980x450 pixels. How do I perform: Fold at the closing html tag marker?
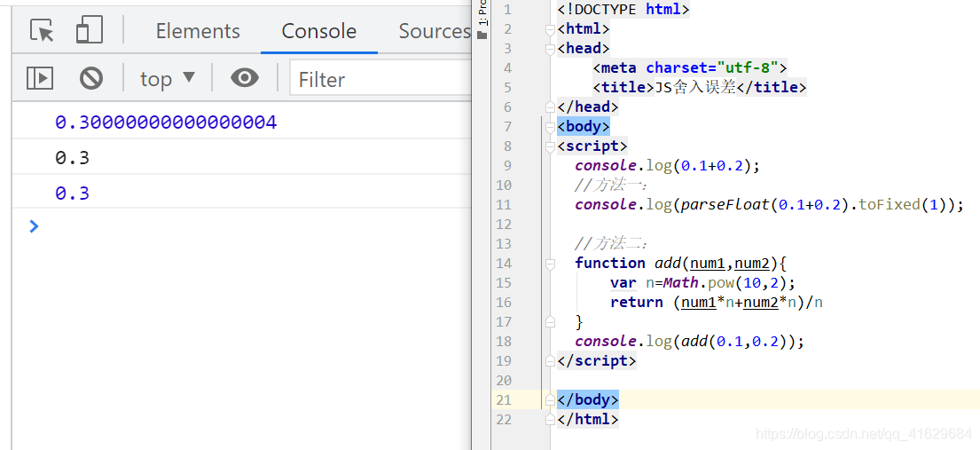[550, 419]
